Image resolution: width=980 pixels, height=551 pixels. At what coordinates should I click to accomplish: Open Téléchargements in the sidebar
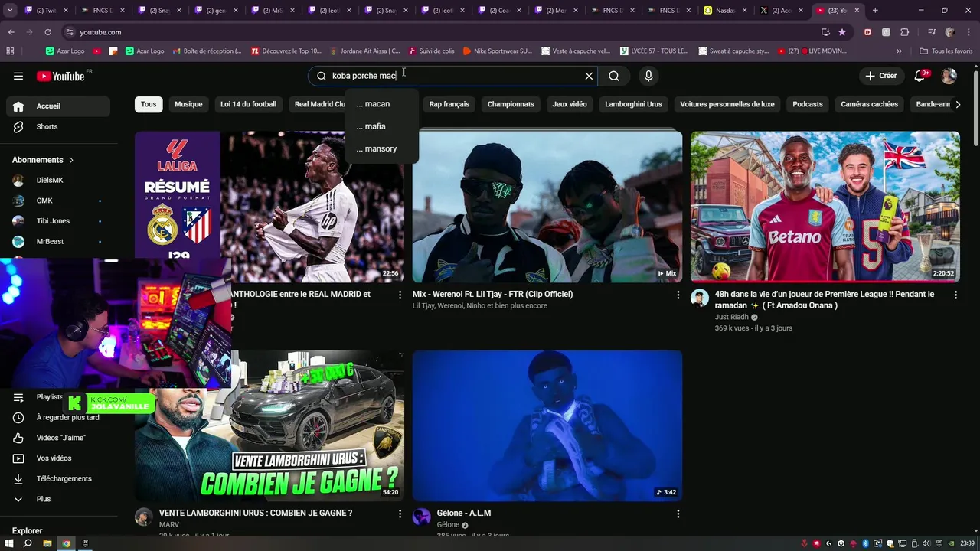[57, 478]
